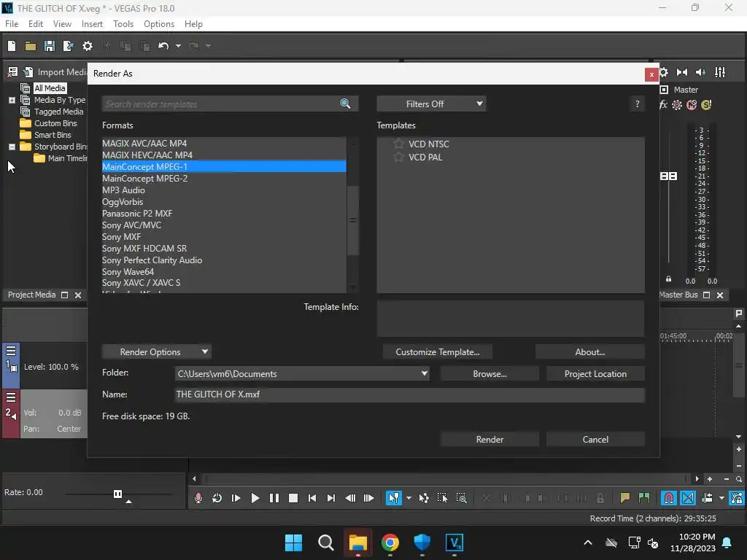Screen dimensions: 747x560
Task: Open the Edit menu
Action: click(x=35, y=24)
